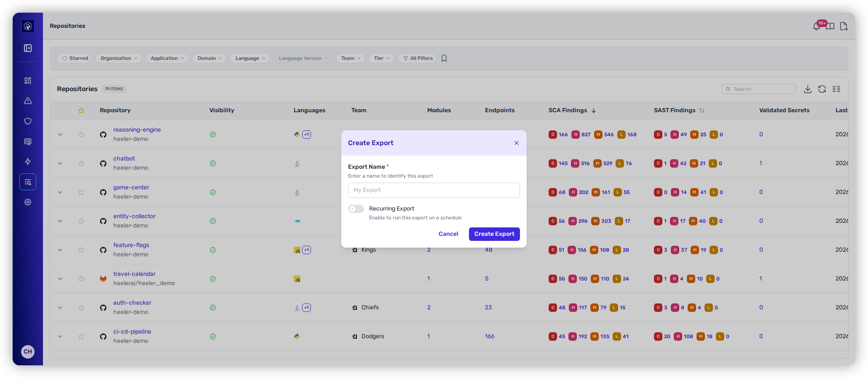Expand the reasoning-engine row
Viewport: 868px width, 378px height.
(x=60, y=135)
